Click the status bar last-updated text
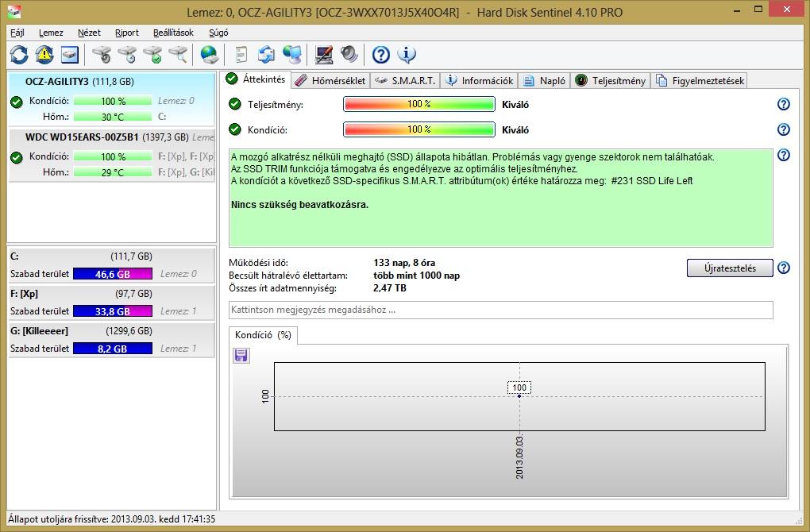This screenshot has height=532, width=810. pos(112,519)
